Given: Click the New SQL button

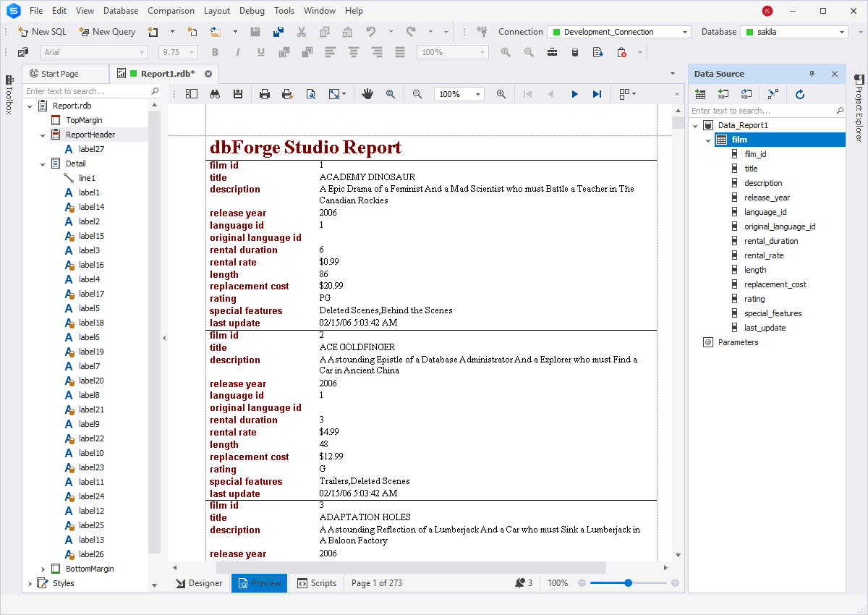Looking at the screenshot, I should pyautogui.click(x=42, y=32).
